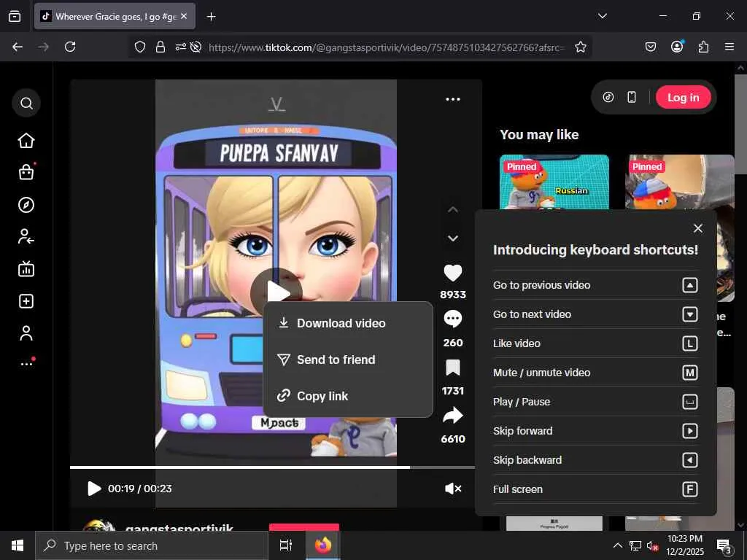This screenshot has width=747, height=560.
Task: Click the large center play button
Action: pos(276,292)
